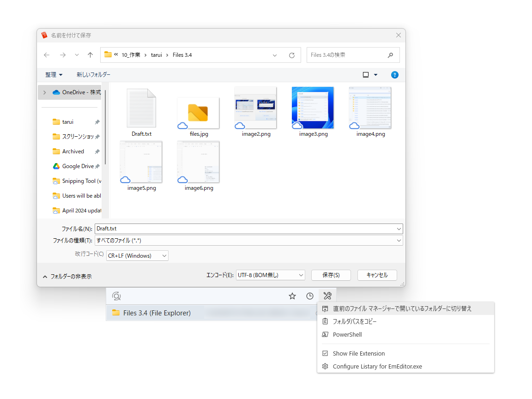
Task: Open the UTF-8 encoding dropdown
Action: (271, 275)
